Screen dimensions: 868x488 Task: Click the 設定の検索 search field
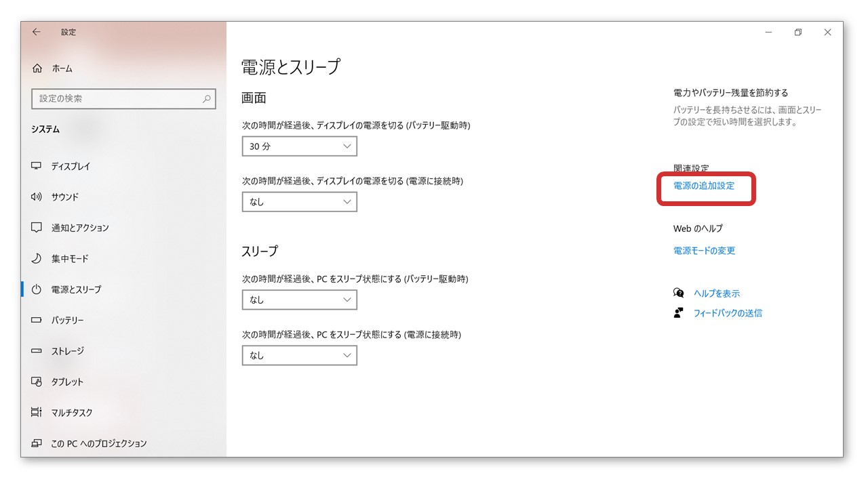point(115,99)
